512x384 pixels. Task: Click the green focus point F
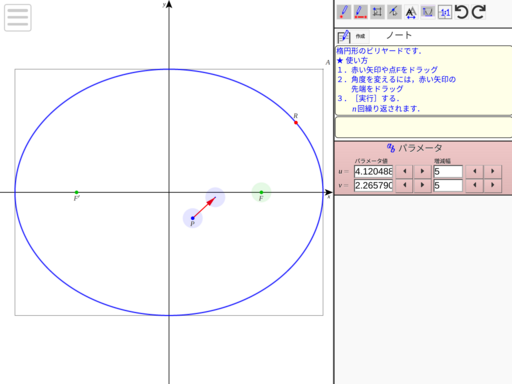(x=261, y=192)
